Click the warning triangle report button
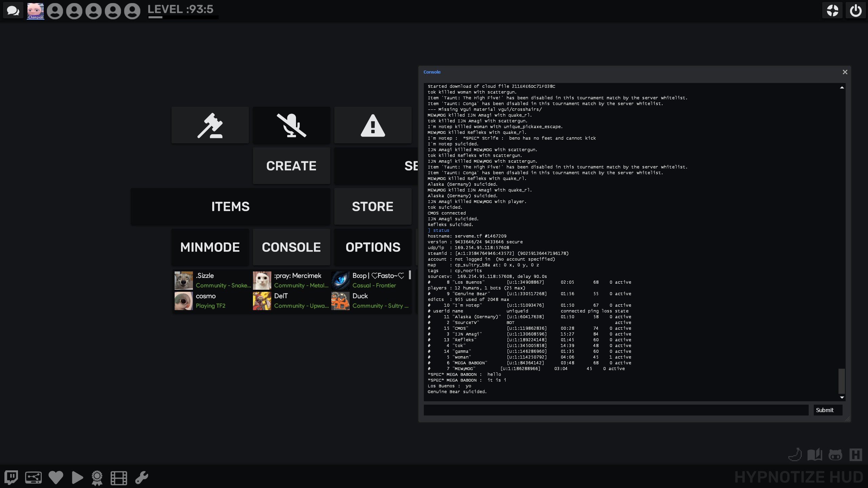The image size is (868, 488). 373,125
